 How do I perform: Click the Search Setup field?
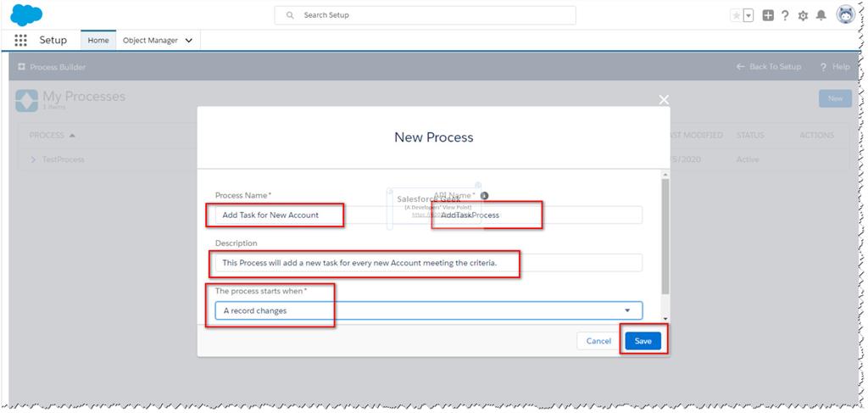(x=426, y=15)
